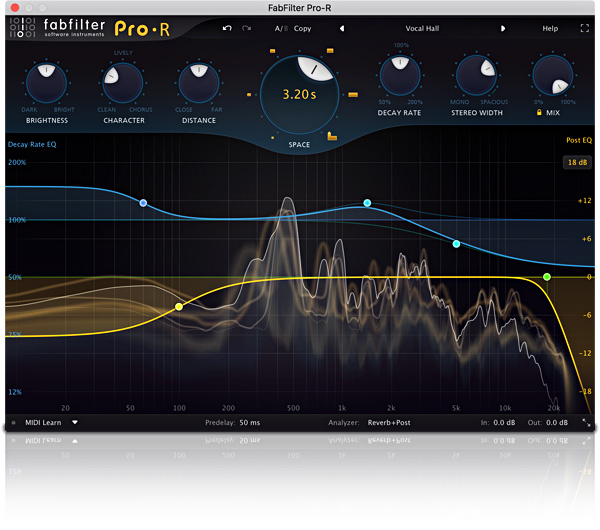Click the Decay Rate knob
Image resolution: width=600 pixels, height=530 pixels.
[x=400, y=75]
